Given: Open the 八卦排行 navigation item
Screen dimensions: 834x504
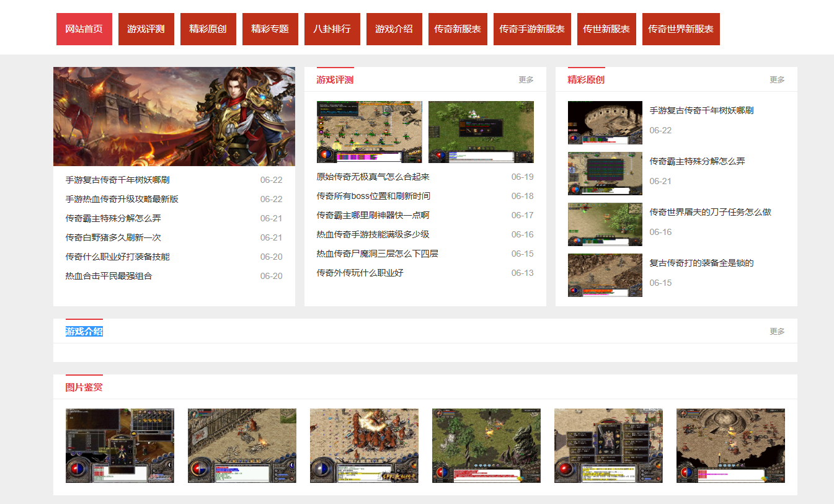Looking at the screenshot, I should (x=332, y=29).
